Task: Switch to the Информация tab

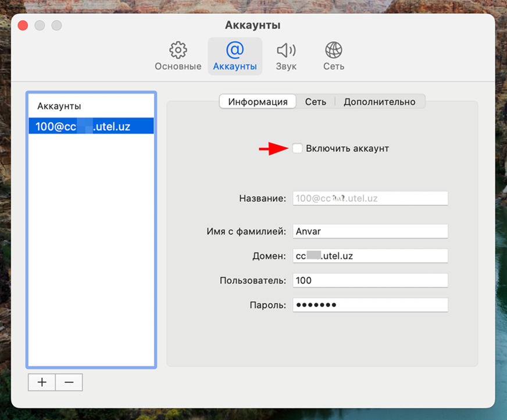Action: pos(258,102)
